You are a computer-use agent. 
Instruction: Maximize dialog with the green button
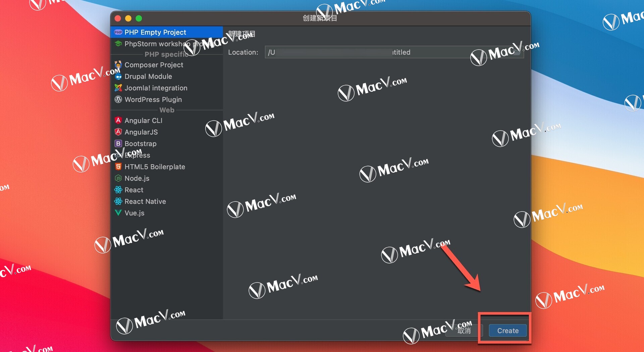(139, 18)
